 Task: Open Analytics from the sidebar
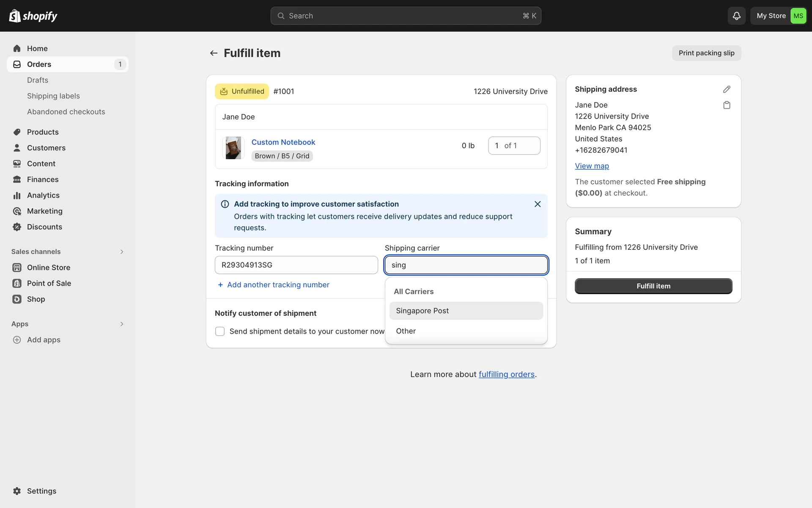[x=43, y=195]
